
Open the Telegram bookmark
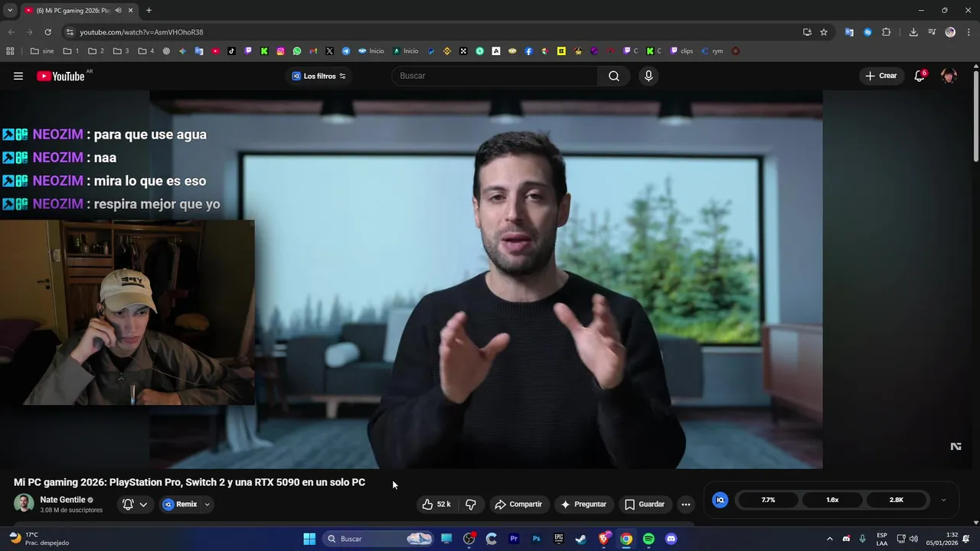click(x=346, y=51)
